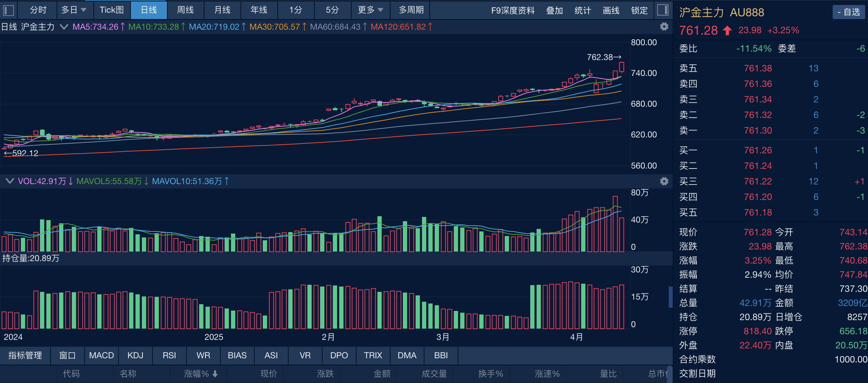Screen dimensions: 868x383
Task: Open the 指标管理 indicator manager
Action: click(24, 356)
